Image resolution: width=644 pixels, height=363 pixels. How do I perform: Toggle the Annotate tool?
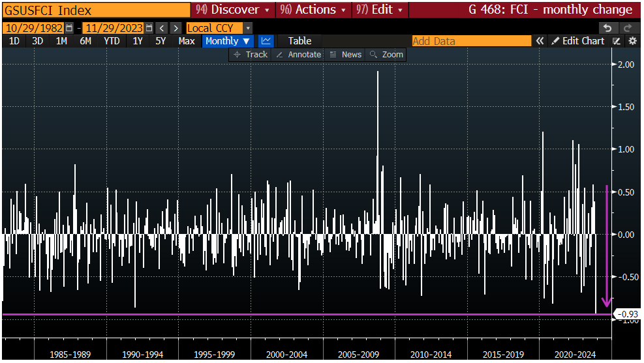pyautogui.click(x=298, y=55)
